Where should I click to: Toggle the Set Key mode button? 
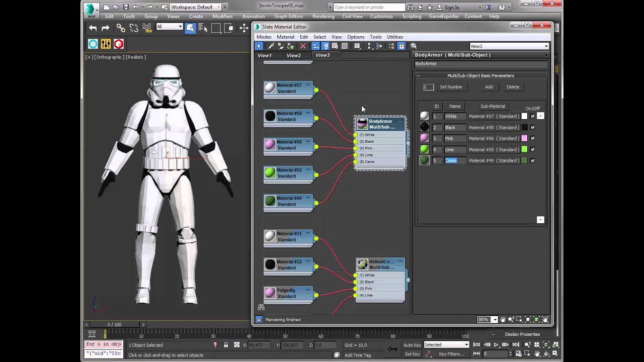click(x=412, y=354)
